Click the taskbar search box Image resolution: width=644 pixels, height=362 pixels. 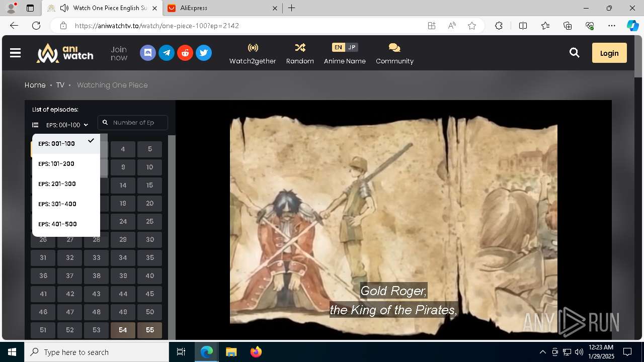click(97, 352)
